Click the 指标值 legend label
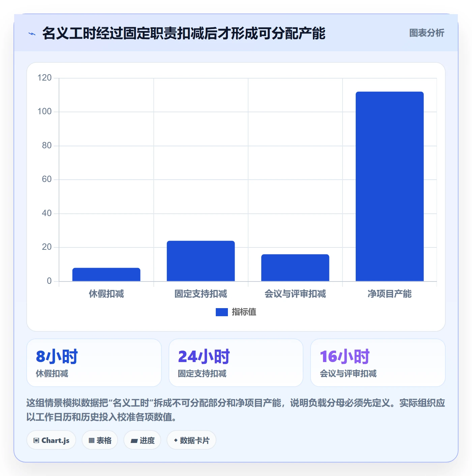 coord(244,312)
